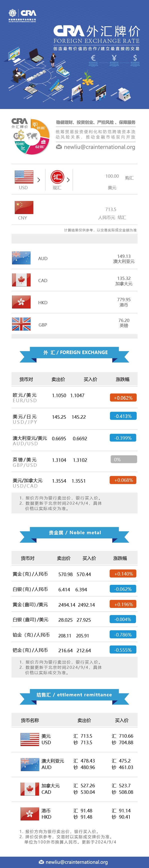The image size is (149, 868).
Task: Select the HKD Hong Kong flag icon
Action: click(x=21, y=302)
